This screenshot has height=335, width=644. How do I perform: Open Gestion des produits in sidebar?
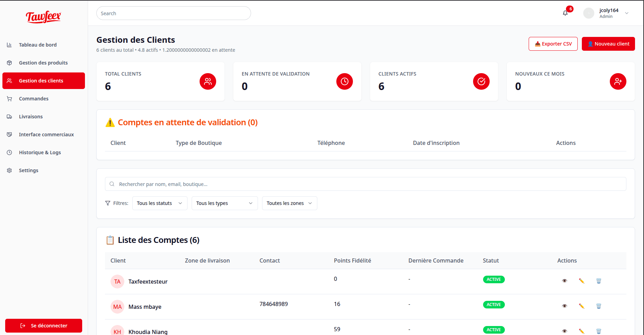(43, 63)
